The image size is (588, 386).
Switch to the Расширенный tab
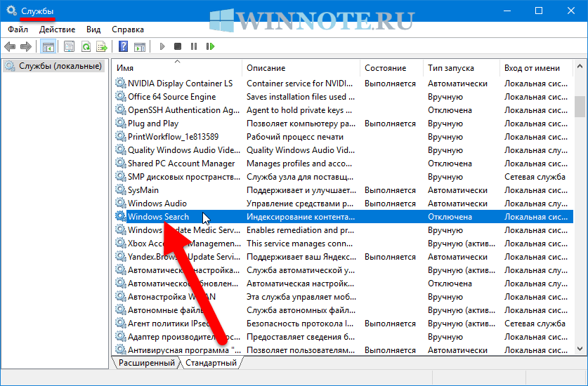[x=146, y=363]
